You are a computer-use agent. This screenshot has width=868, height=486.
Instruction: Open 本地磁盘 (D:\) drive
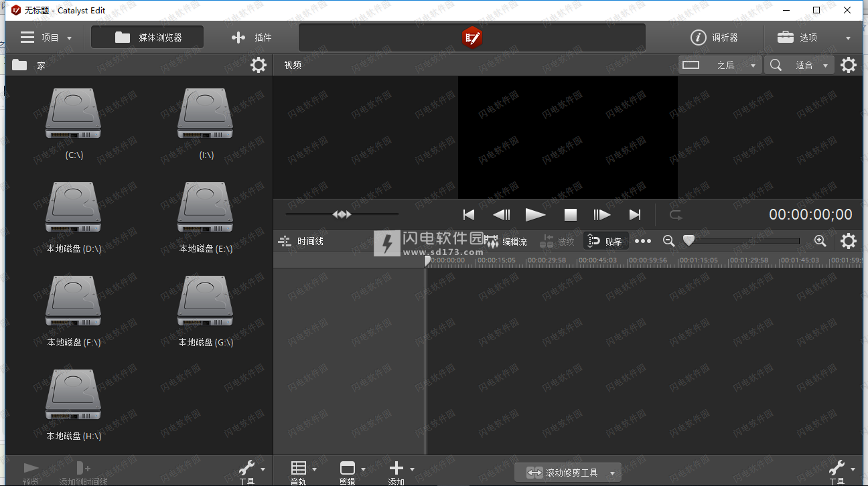click(x=73, y=218)
